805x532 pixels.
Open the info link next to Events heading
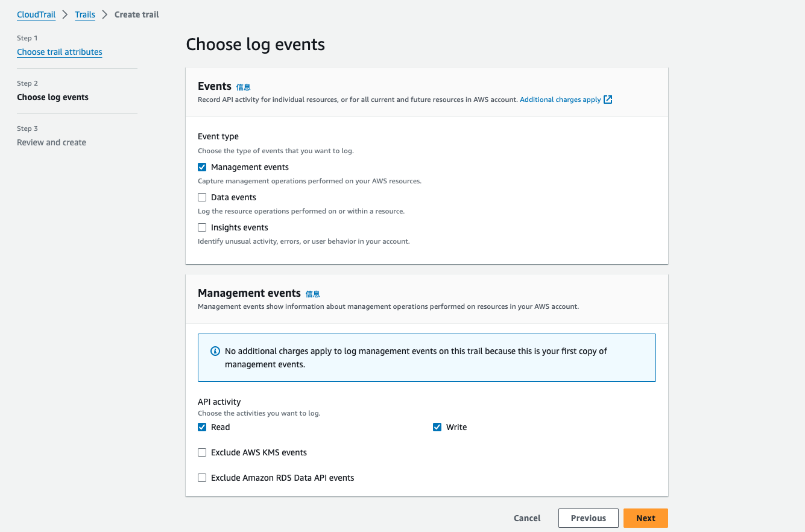(x=243, y=87)
